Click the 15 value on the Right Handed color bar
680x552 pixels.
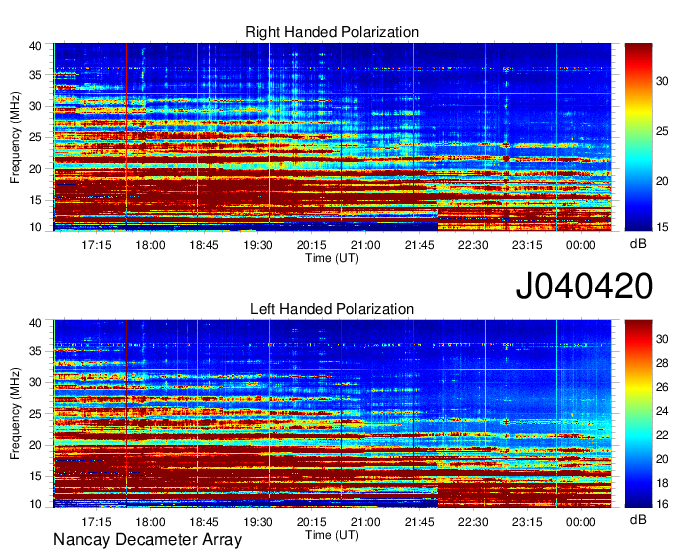662,227
